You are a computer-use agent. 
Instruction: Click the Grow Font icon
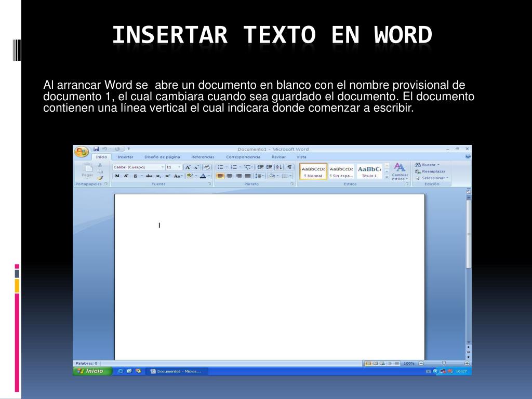click(x=188, y=167)
